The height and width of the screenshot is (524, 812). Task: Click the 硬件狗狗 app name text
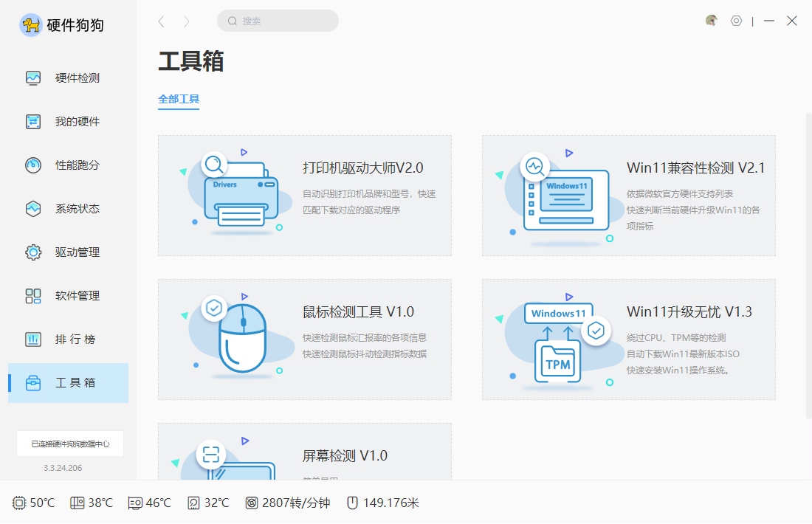click(75, 25)
